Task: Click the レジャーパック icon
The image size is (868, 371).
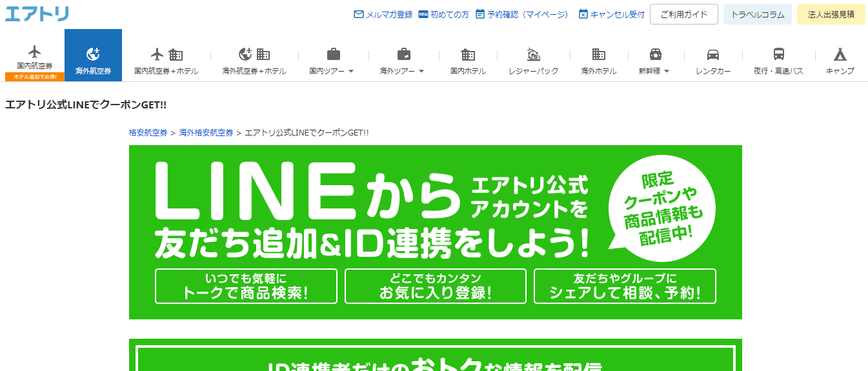Action: 533,55
